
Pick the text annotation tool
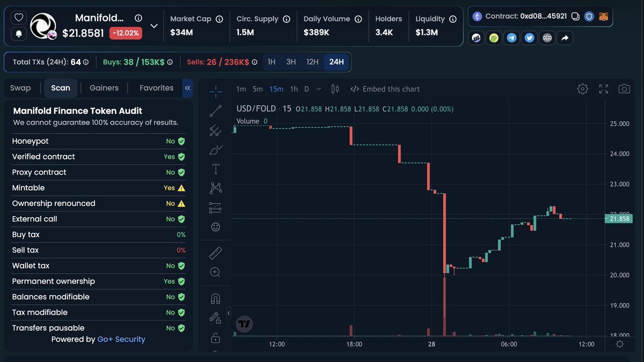(215, 168)
